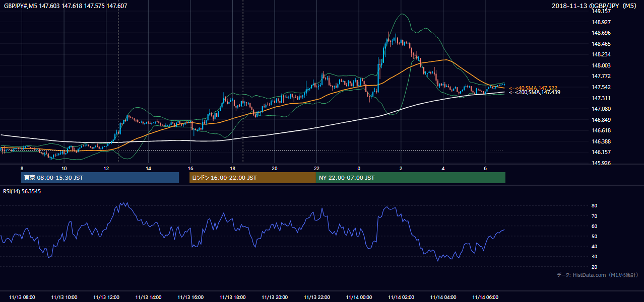
Task: Click hour label 12 under price chart
Action: tap(106, 168)
